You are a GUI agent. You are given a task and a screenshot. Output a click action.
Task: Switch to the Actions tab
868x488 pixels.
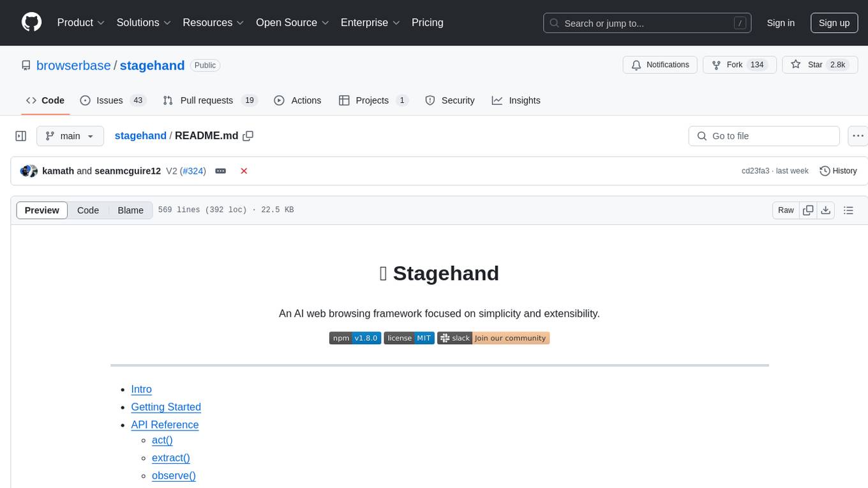coord(297,100)
